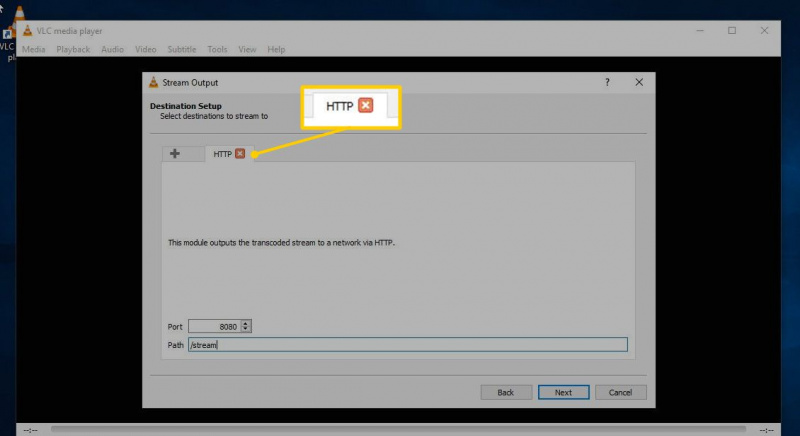Cancel the Stream Output wizard
Image resolution: width=800 pixels, height=436 pixels.
coord(620,392)
